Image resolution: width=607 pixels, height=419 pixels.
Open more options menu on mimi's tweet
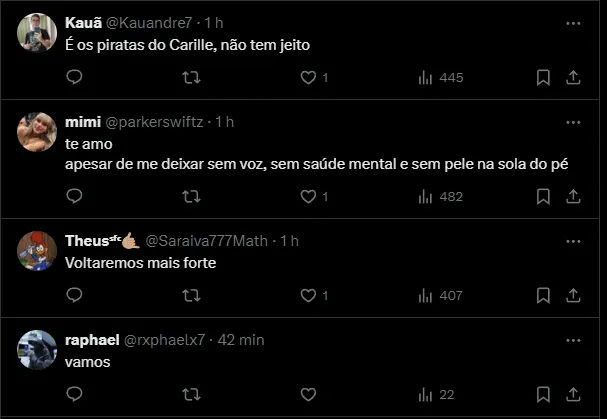[x=573, y=122]
